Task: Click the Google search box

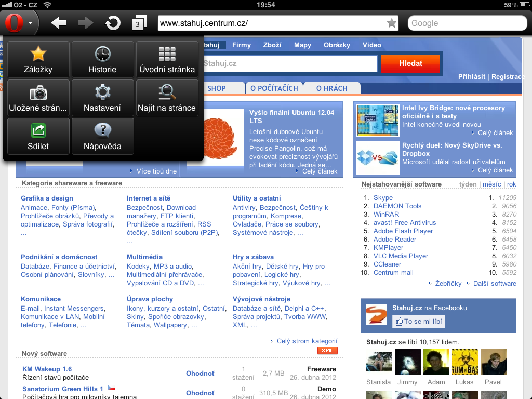Action: (x=467, y=23)
